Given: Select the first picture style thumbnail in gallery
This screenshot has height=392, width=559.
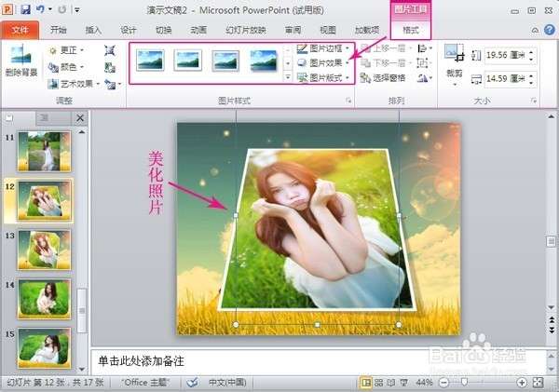Looking at the screenshot, I should click(150, 61).
